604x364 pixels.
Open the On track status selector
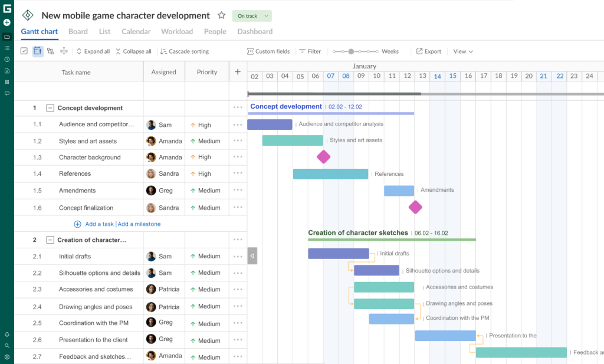point(252,16)
